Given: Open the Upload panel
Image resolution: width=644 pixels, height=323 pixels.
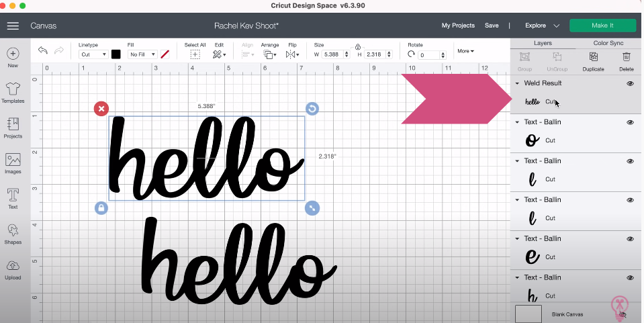Looking at the screenshot, I should (x=13, y=269).
